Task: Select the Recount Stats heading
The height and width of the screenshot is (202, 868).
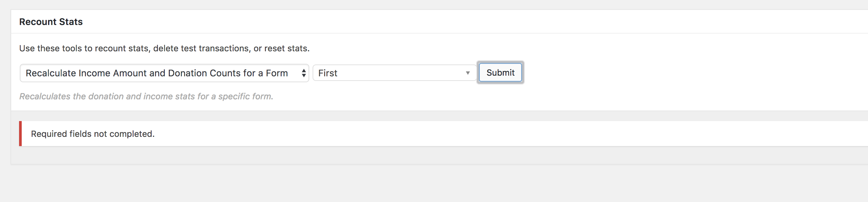Action: pos(51,21)
